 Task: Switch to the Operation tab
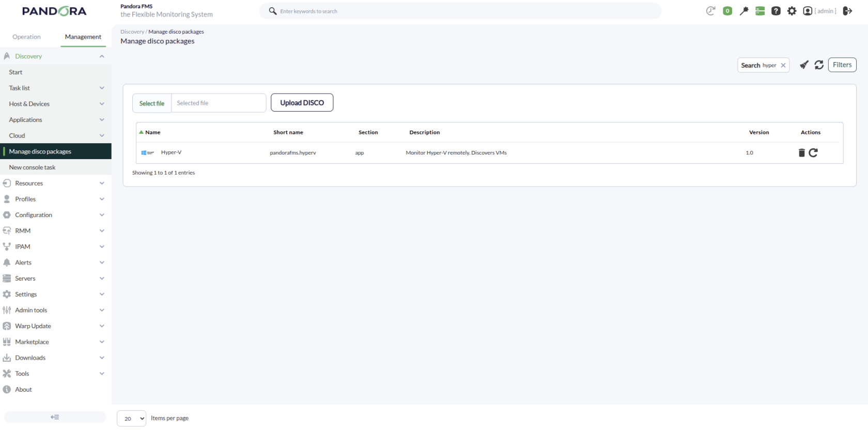click(x=26, y=37)
